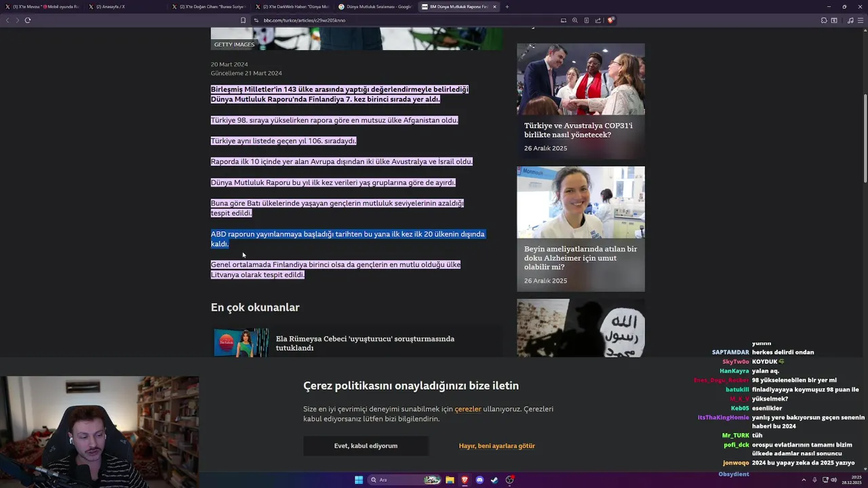Screen dimensions: 868x488
Task: Switch to X'te Mevzuu tab
Action: (42, 7)
